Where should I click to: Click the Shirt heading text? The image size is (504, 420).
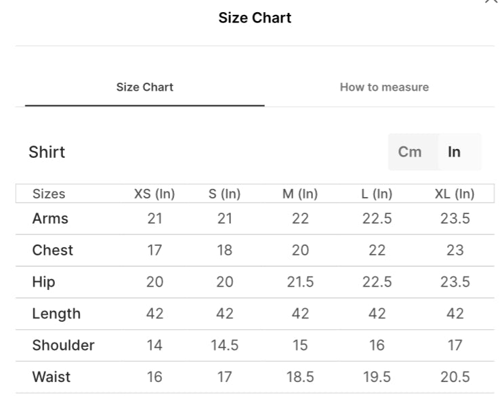(47, 152)
